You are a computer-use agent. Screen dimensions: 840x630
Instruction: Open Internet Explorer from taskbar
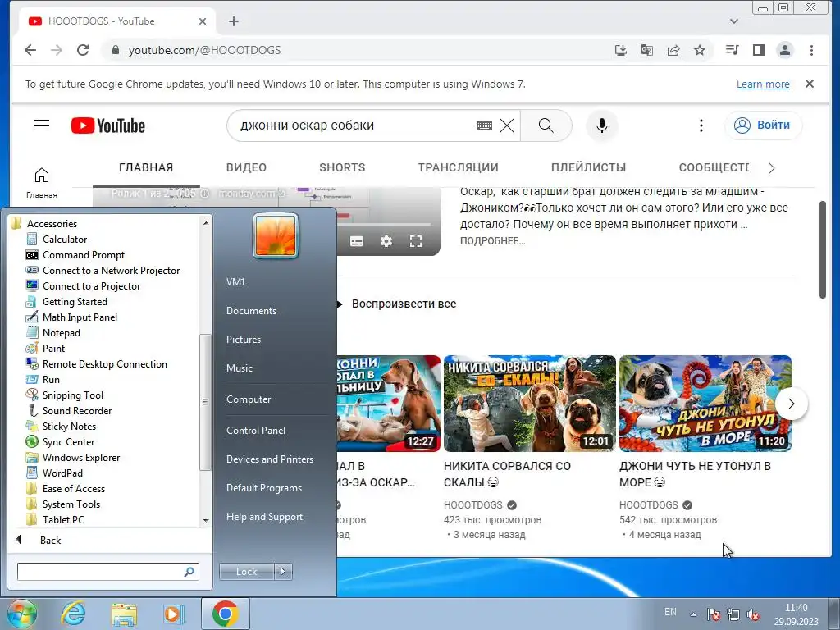(x=73, y=614)
